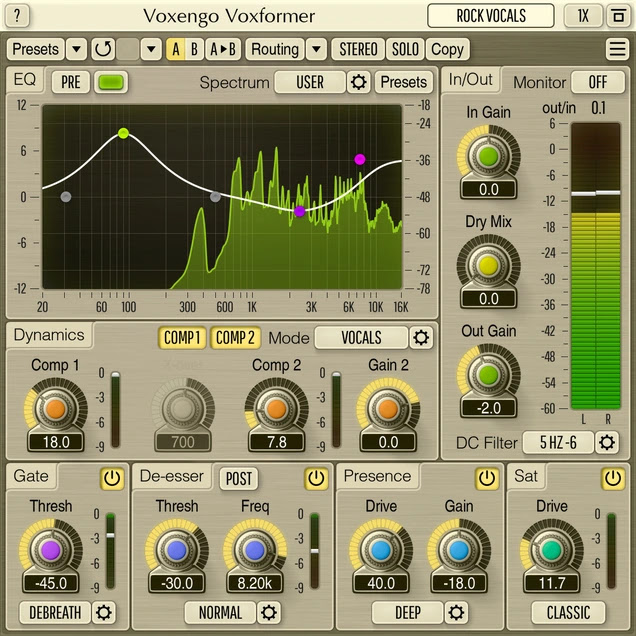Open DC Filter 5 HZ -6 selector
636x636 pixels.
558,442
